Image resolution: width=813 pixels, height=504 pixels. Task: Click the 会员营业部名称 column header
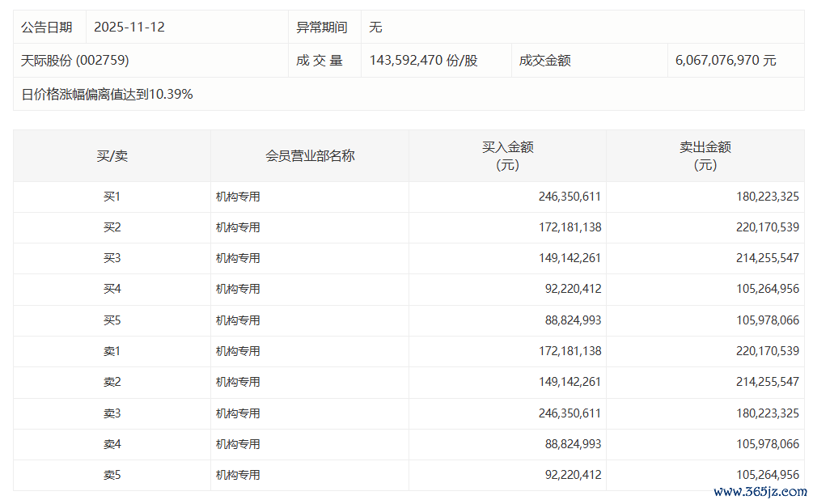click(310, 155)
